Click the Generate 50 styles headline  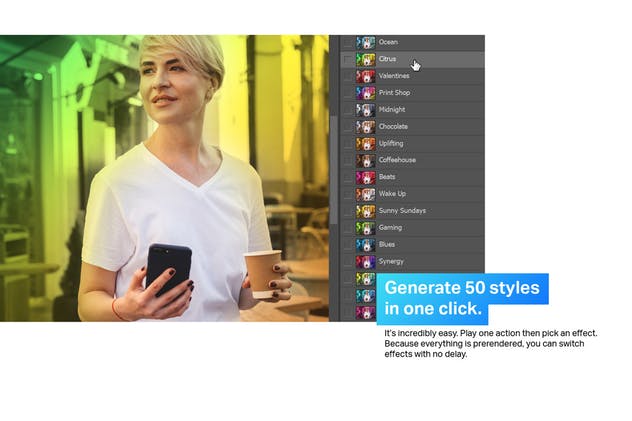pyautogui.click(x=461, y=298)
